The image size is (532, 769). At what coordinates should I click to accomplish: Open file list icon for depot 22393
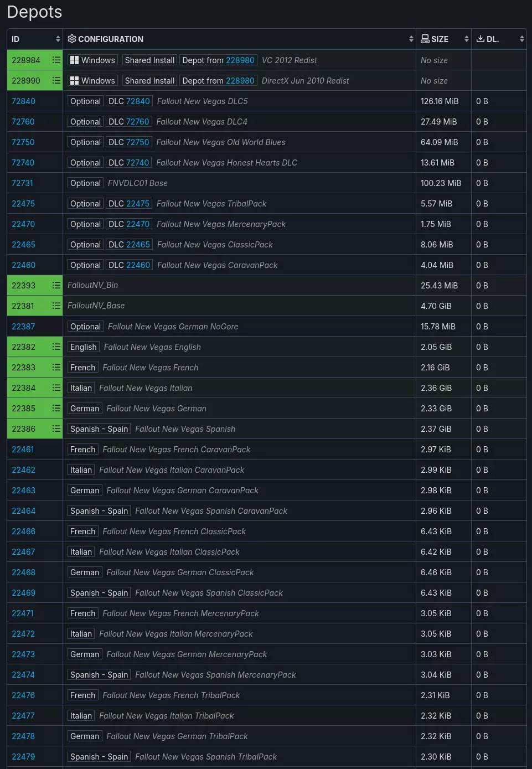point(56,285)
